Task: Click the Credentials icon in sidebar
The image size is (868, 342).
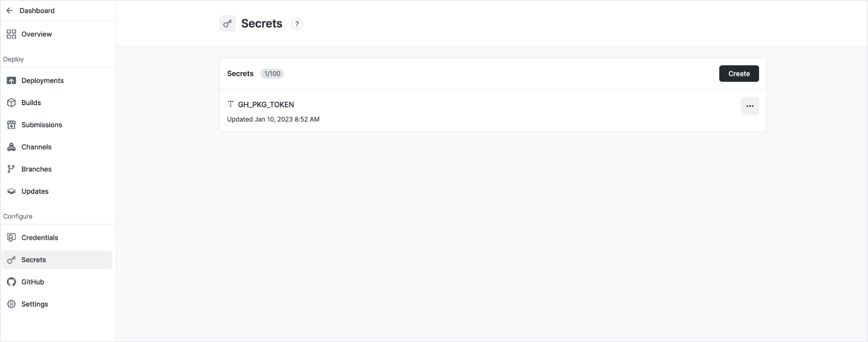Action: pyautogui.click(x=11, y=237)
